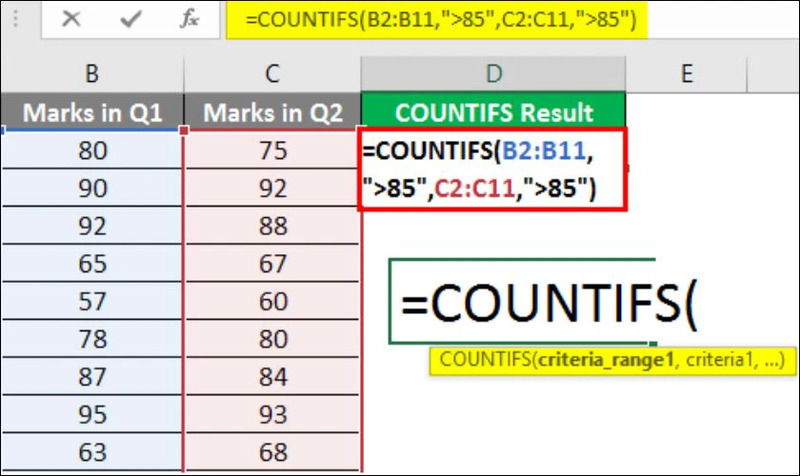Cancel formula entry with the X icon
This screenshot has width=800, height=476.
tap(71, 19)
